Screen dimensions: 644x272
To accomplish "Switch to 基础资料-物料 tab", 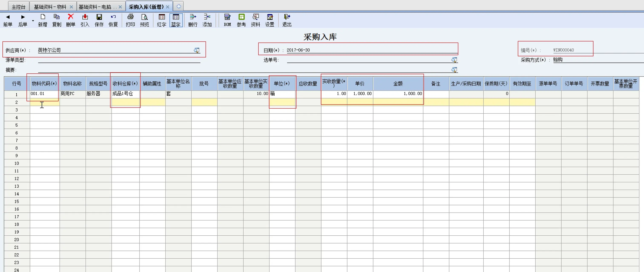I will (x=50, y=7).
